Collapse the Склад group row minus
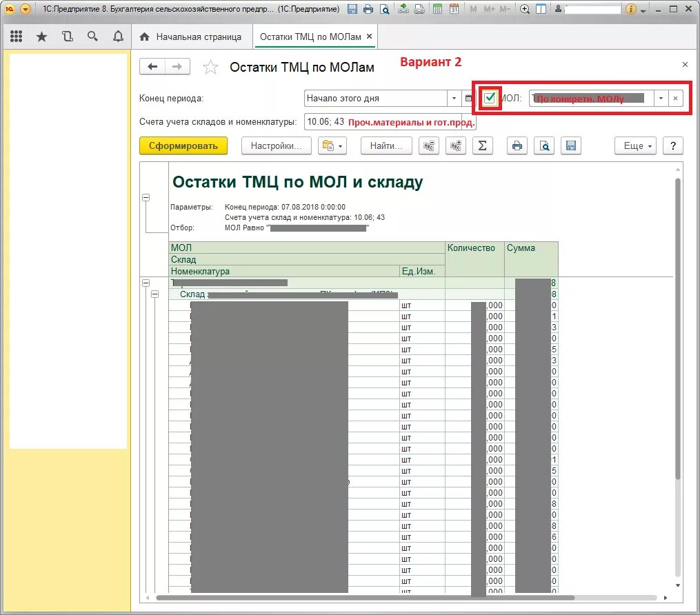 coord(154,294)
